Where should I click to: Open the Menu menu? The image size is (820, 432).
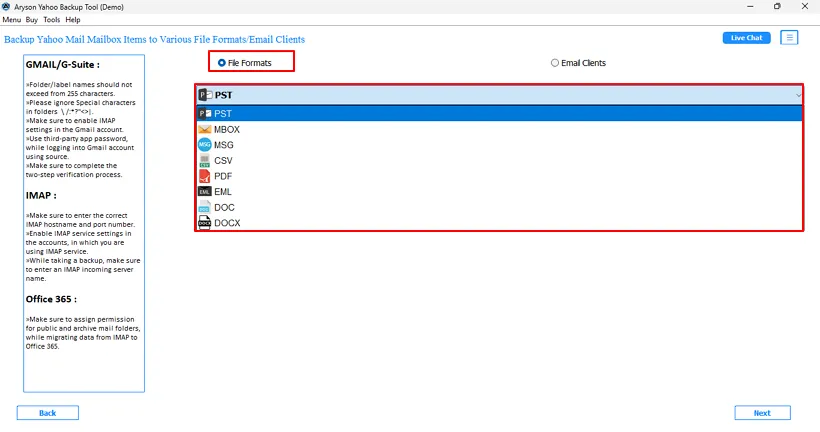tap(12, 20)
